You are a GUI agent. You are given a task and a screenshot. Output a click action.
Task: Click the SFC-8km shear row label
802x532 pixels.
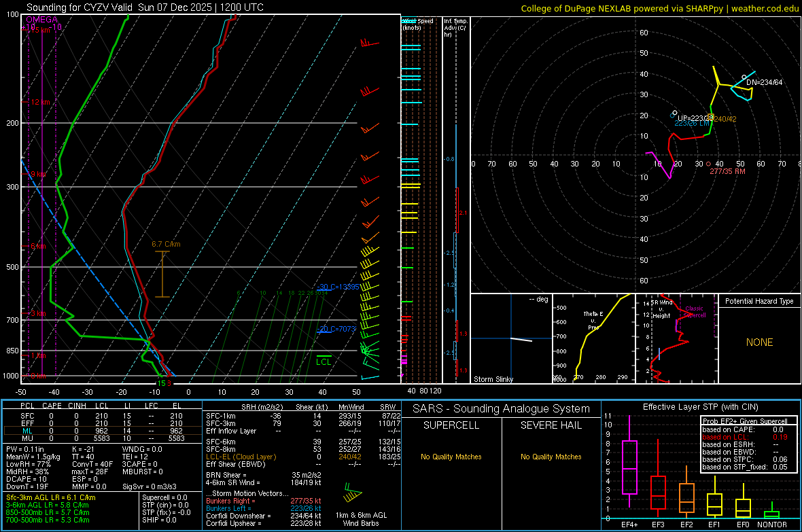coord(221,449)
